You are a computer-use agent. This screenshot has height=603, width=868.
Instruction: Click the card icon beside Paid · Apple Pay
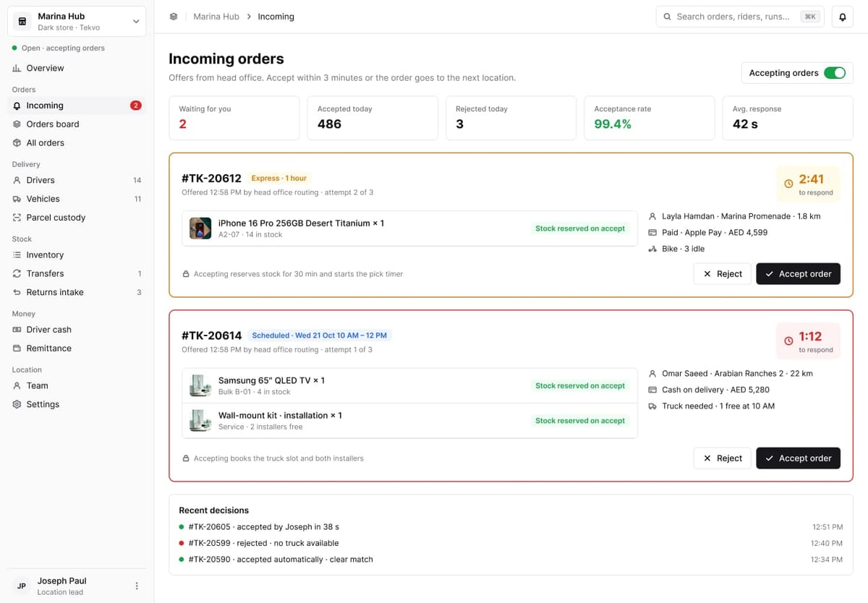[652, 233]
